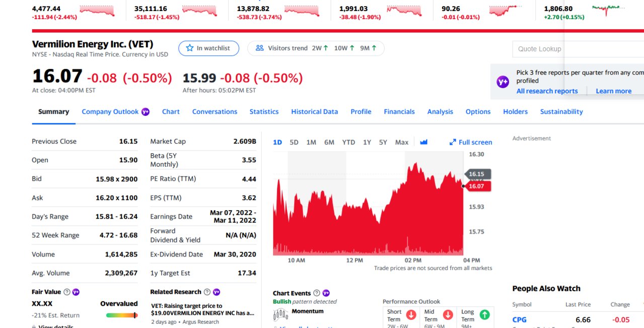Click the Full screen chart link text
Screen dimensions: 644x328
[475, 143]
